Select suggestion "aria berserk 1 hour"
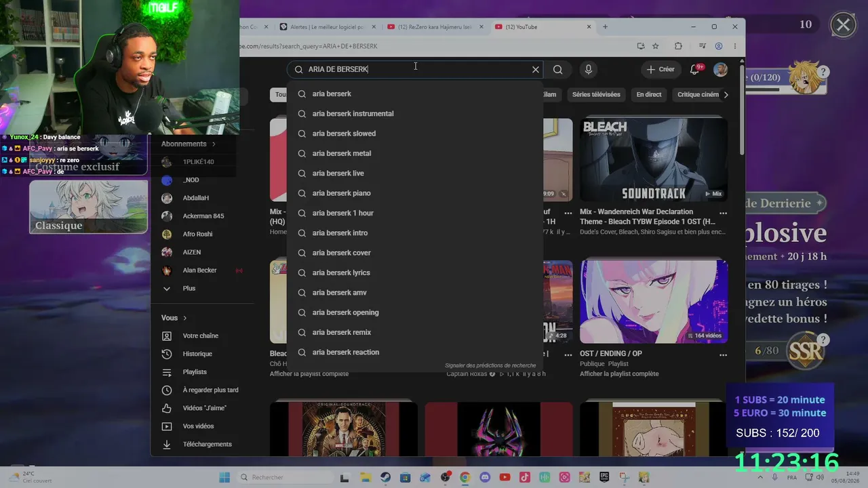 click(x=415, y=213)
